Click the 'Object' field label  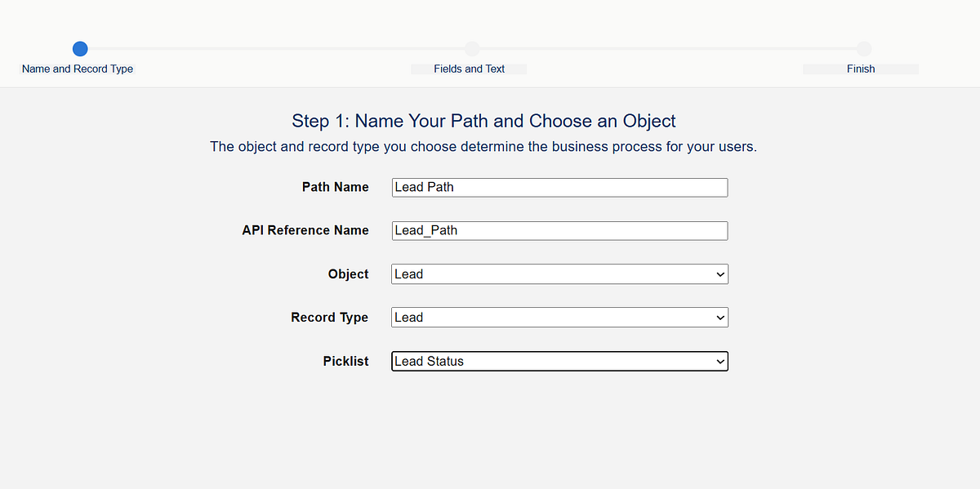[x=348, y=274]
